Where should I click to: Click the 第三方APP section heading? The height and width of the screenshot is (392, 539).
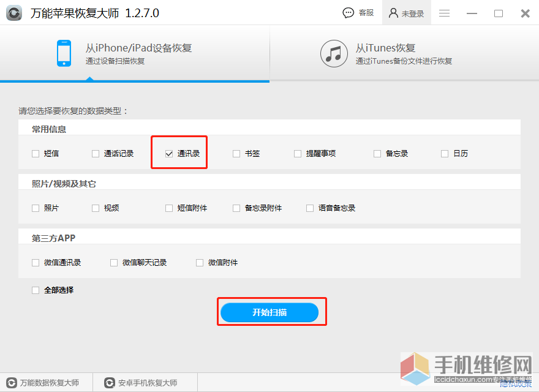tap(53, 238)
